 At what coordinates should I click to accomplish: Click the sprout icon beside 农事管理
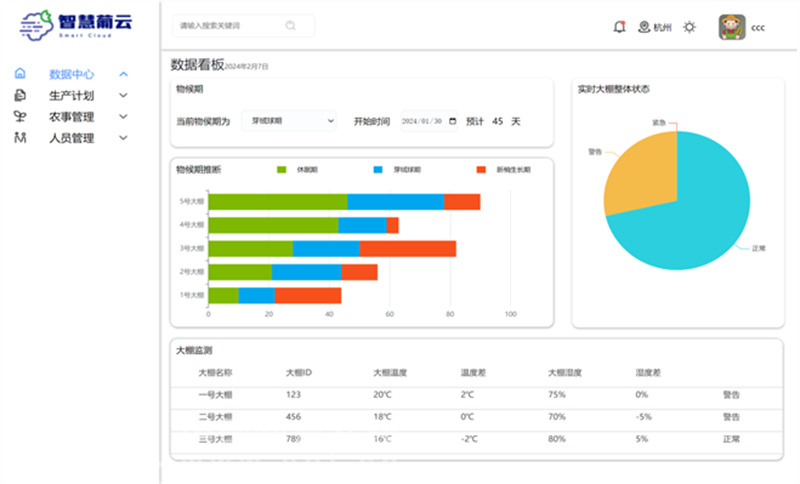click(20, 117)
